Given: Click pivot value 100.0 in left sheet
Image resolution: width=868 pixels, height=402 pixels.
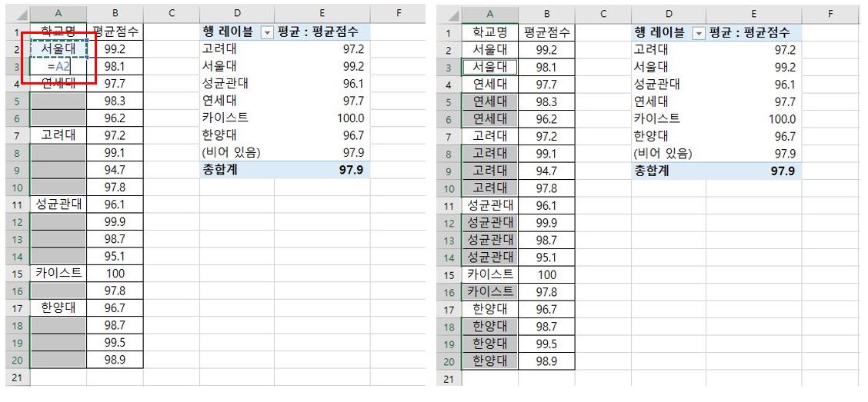Looking at the screenshot, I should [350, 118].
